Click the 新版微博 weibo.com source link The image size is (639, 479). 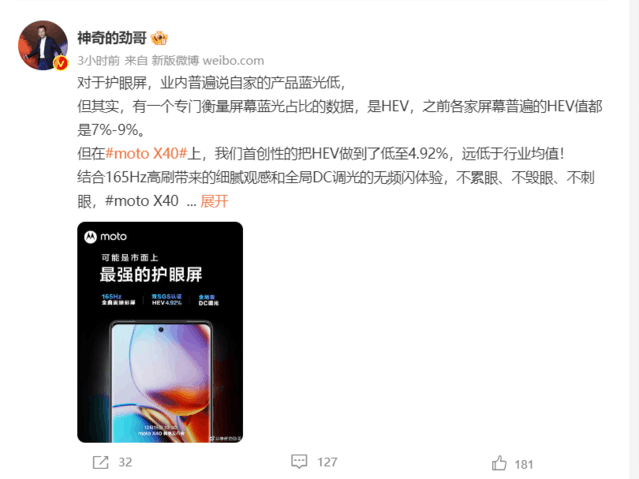[207, 61]
